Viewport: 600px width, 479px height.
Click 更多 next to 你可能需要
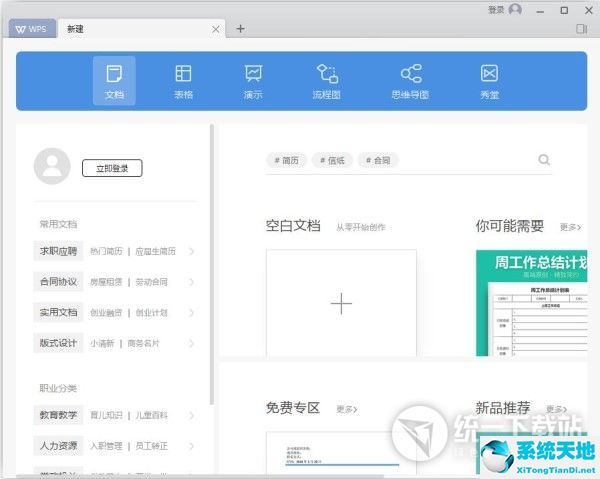click(571, 227)
